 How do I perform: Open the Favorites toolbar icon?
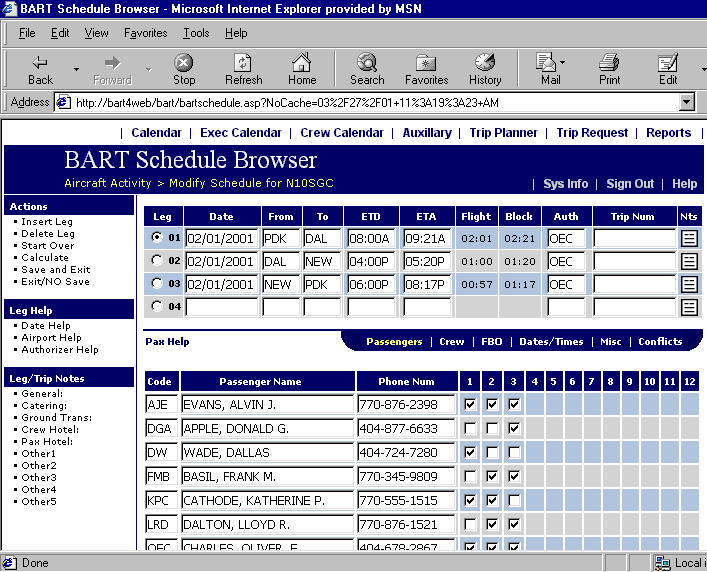tap(427, 69)
